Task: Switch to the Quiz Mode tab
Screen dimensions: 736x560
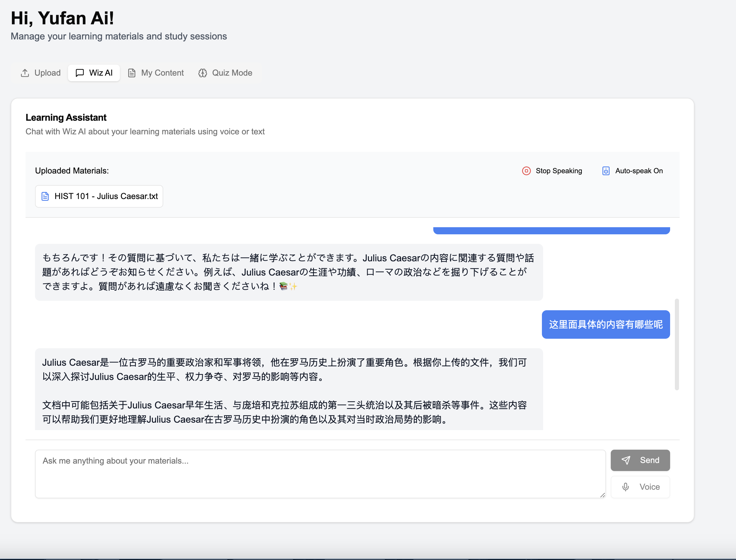Action: point(232,73)
